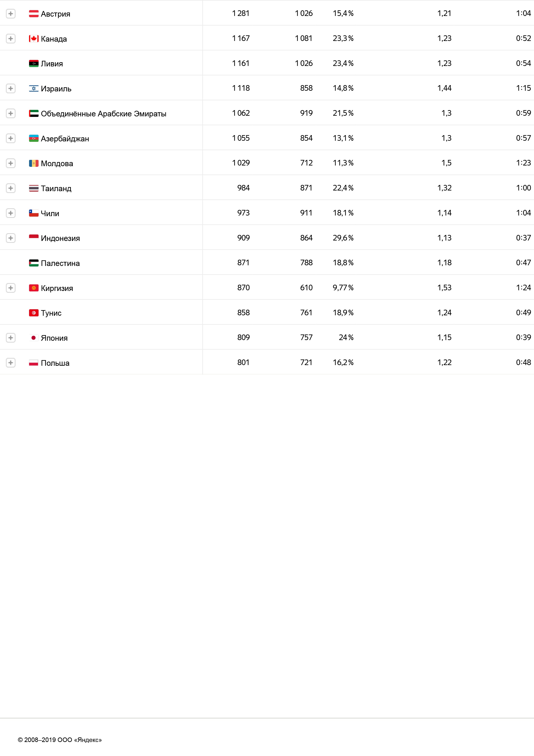Click the Палестина flag icon
534x756 pixels.
tap(34, 263)
